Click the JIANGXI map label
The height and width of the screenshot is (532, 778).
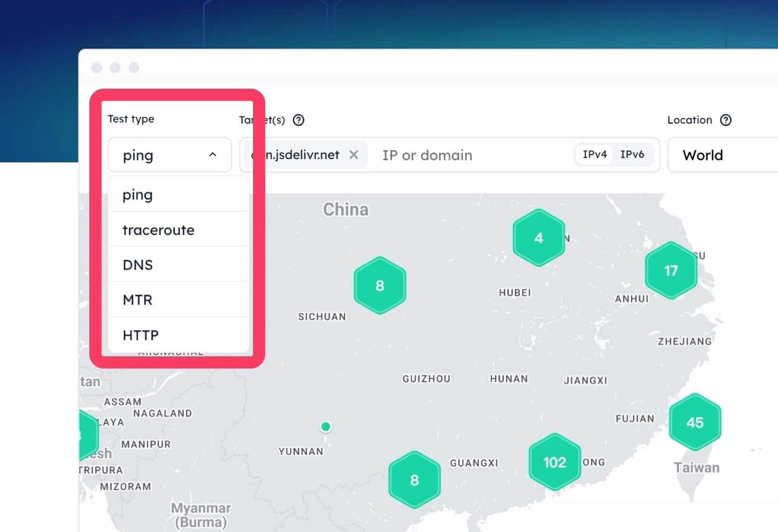click(x=585, y=380)
